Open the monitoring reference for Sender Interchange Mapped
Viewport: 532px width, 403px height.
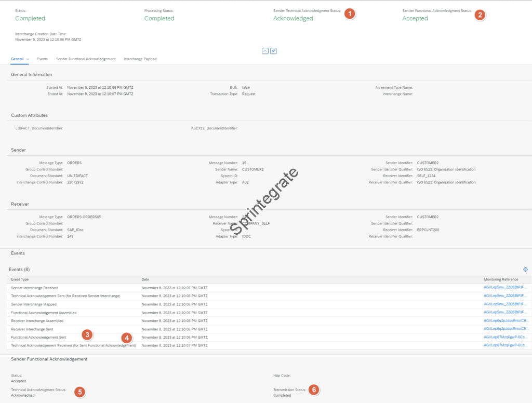[506, 304]
